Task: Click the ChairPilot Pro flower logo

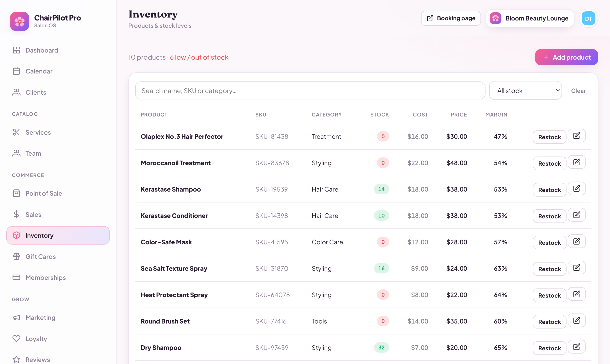Action: pyautogui.click(x=19, y=21)
